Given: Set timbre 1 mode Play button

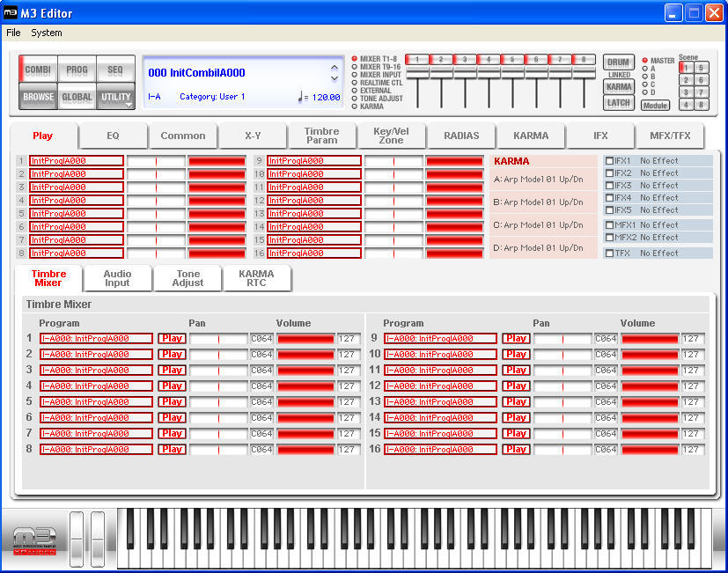Looking at the screenshot, I should coord(172,339).
